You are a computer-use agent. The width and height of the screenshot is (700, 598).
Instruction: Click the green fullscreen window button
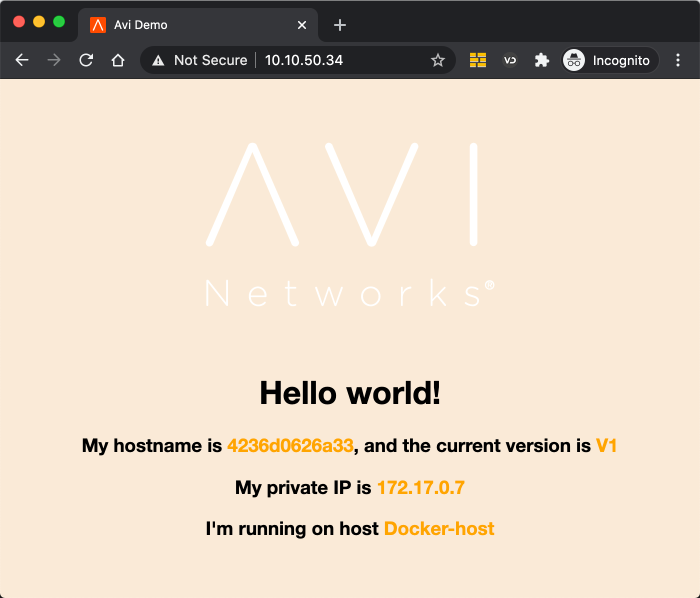point(59,21)
